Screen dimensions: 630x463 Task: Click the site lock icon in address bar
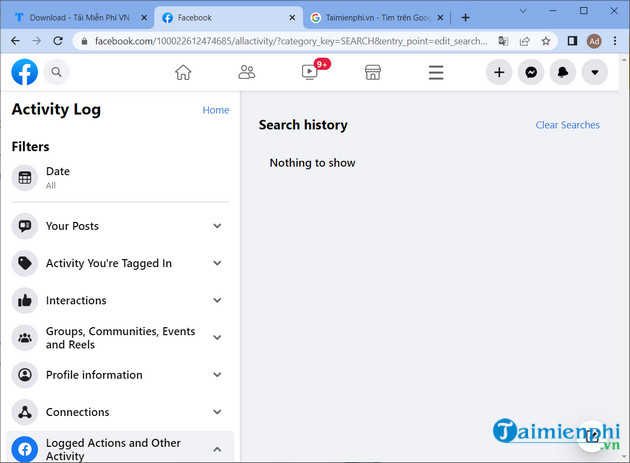[x=84, y=41]
